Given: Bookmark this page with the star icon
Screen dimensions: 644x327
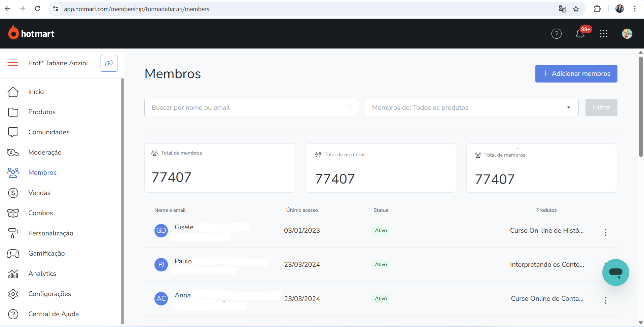Looking at the screenshot, I should 576,9.
